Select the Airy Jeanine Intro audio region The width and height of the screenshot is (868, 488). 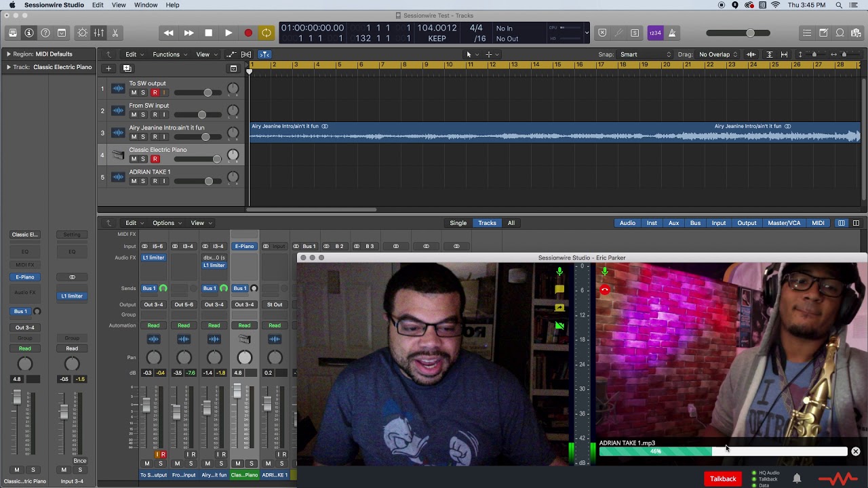[555, 133]
